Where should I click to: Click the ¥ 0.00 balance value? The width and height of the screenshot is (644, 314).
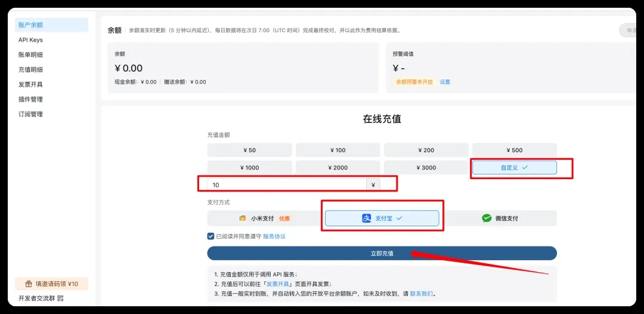pyautogui.click(x=129, y=68)
